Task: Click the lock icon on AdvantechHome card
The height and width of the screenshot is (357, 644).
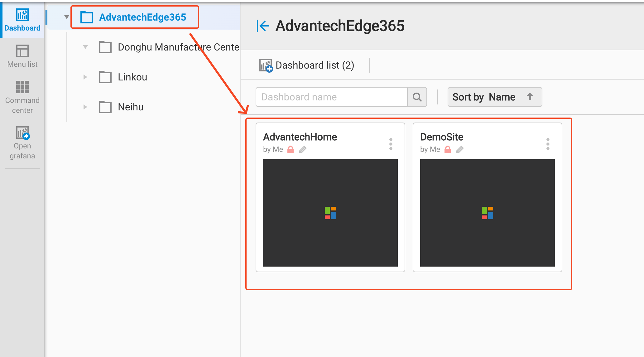Action: coord(291,150)
